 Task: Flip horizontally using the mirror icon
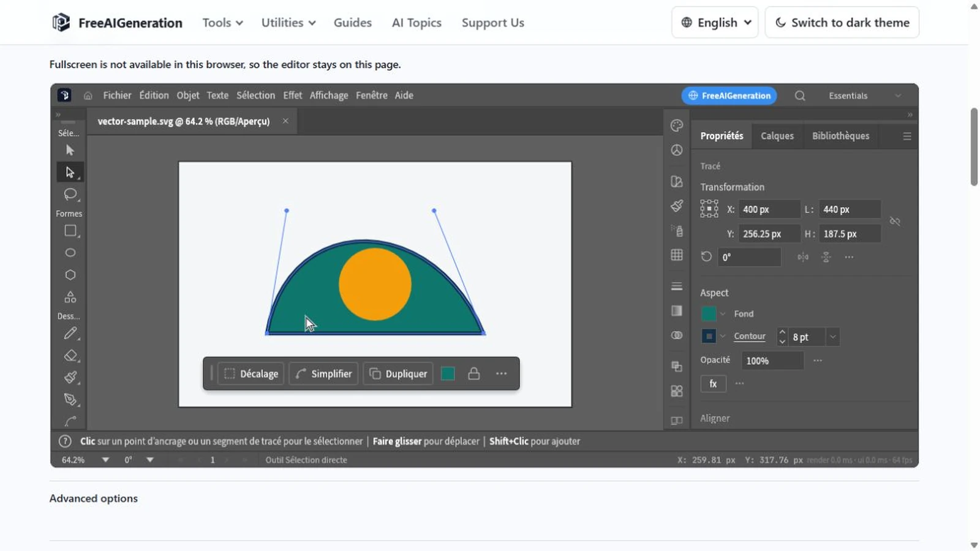click(x=802, y=257)
